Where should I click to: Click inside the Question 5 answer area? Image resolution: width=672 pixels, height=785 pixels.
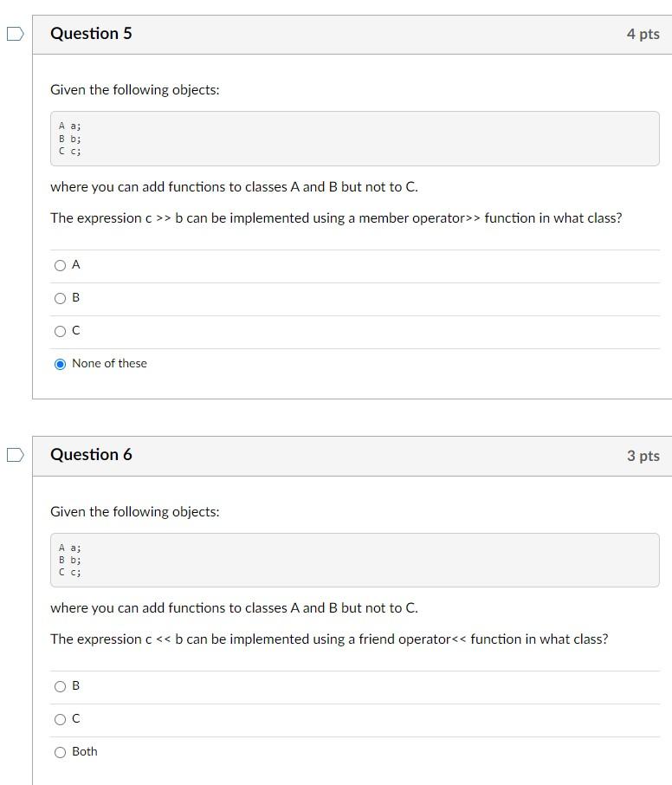tap(346, 312)
